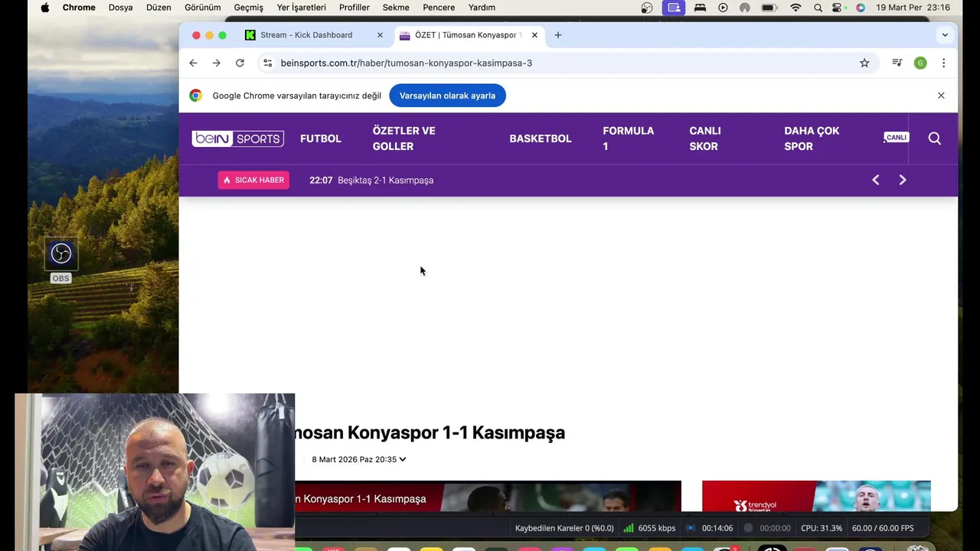Close the Kick Dashboard tab
This screenshot has height=551, width=980.
click(380, 35)
